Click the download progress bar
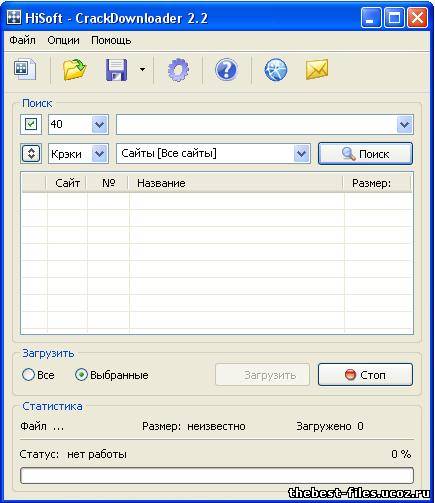 pyautogui.click(x=217, y=475)
